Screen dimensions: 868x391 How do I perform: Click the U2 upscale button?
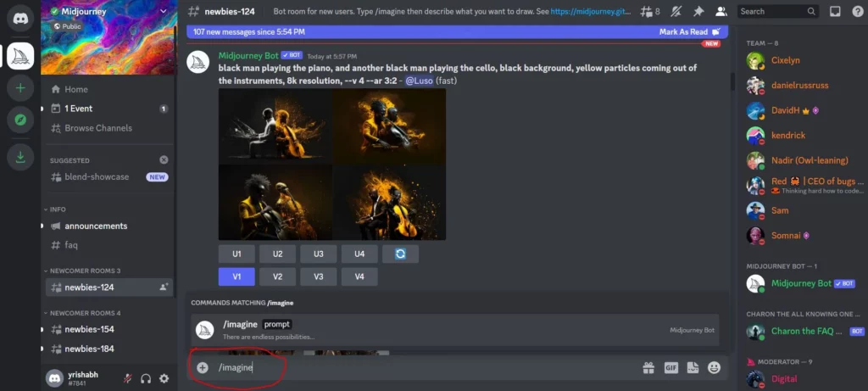(277, 254)
